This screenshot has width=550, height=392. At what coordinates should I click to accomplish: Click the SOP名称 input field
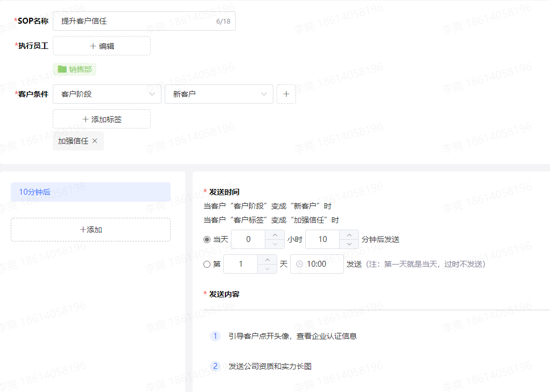[x=144, y=21]
